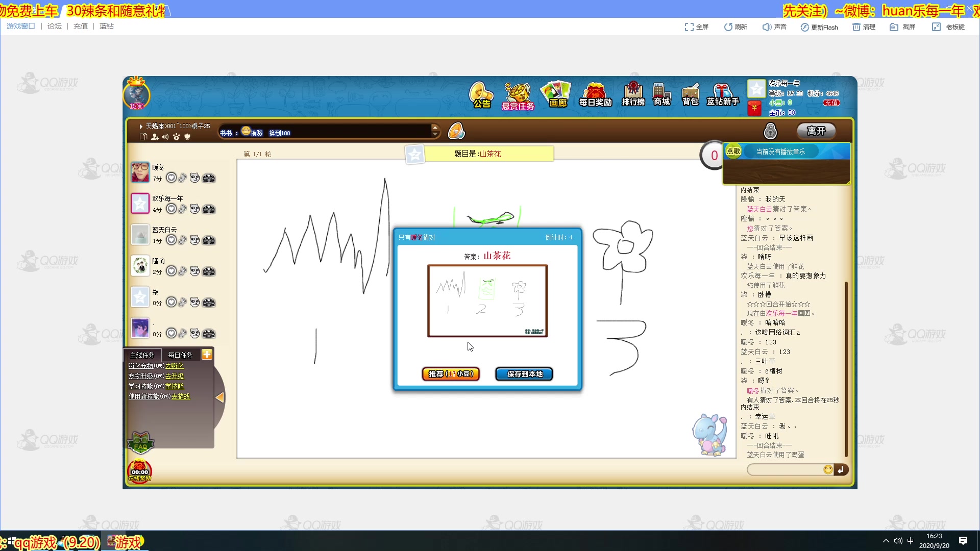The width and height of the screenshot is (980, 551).
Task: Toggle 声音 sound in top toolbar
Action: pos(774,27)
